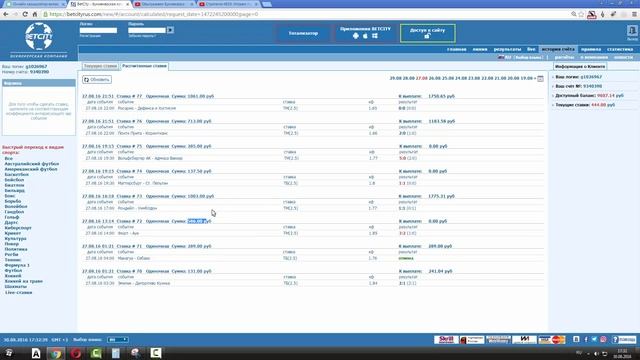640x360 pixels.
Task: Click the Betcity globe logo
Action: pos(39,37)
